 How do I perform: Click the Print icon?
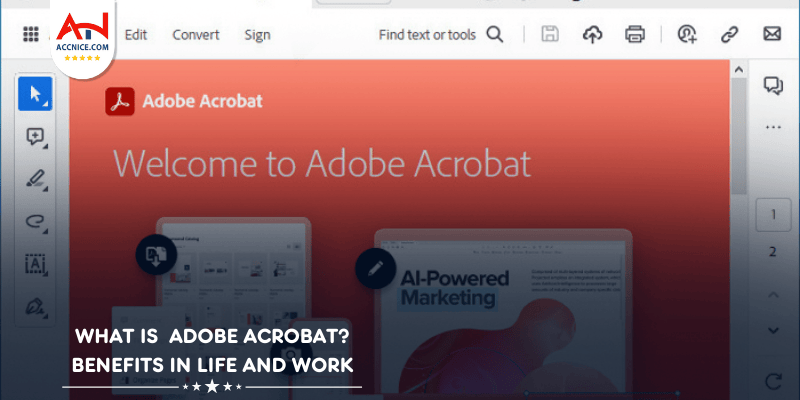point(635,34)
